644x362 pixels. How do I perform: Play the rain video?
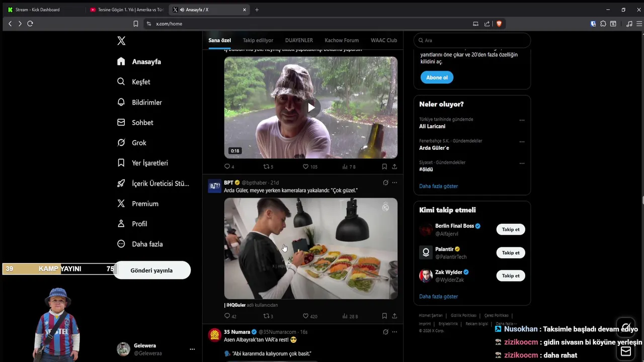click(x=311, y=108)
